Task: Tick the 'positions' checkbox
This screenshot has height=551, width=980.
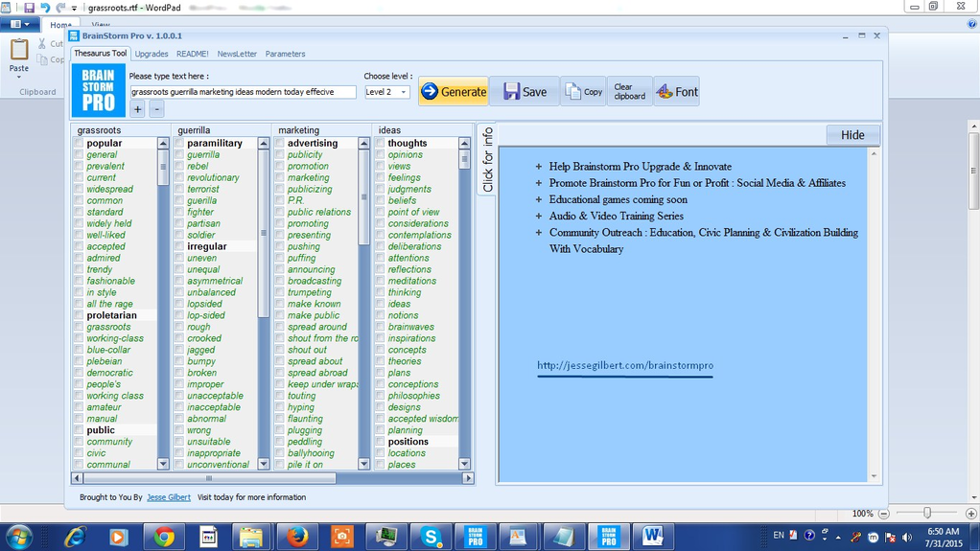Action: (380, 442)
